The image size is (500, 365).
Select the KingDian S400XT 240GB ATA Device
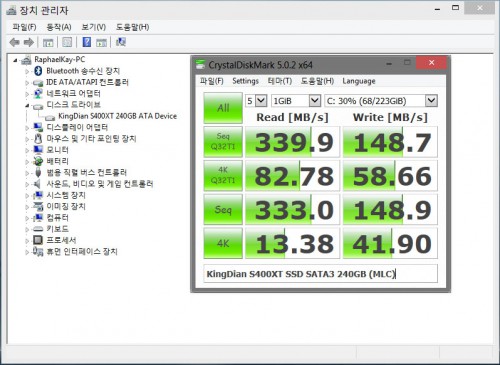coord(117,116)
